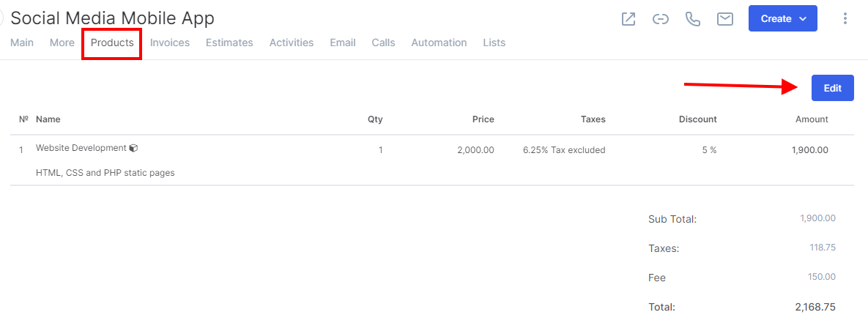Click the email envelope icon
Image resolution: width=868 pixels, height=334 pixels.
725,19
